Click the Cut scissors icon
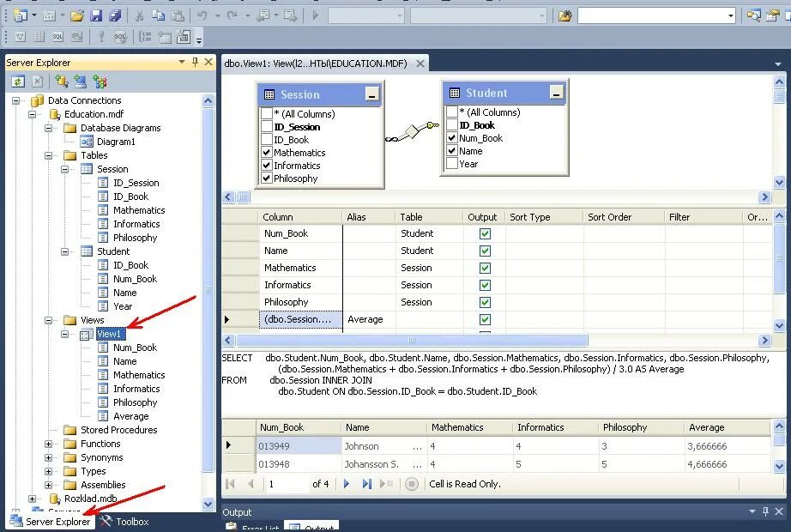The width and height of the screenshot is (791, 532). coord(140,15)
